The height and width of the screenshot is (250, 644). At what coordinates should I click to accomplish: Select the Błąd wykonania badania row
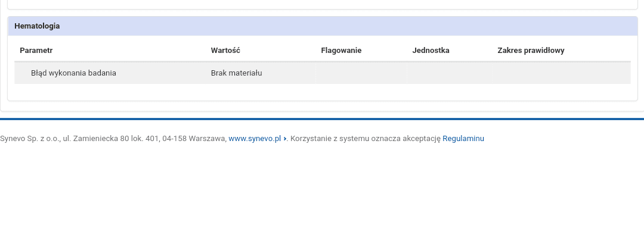73,73
